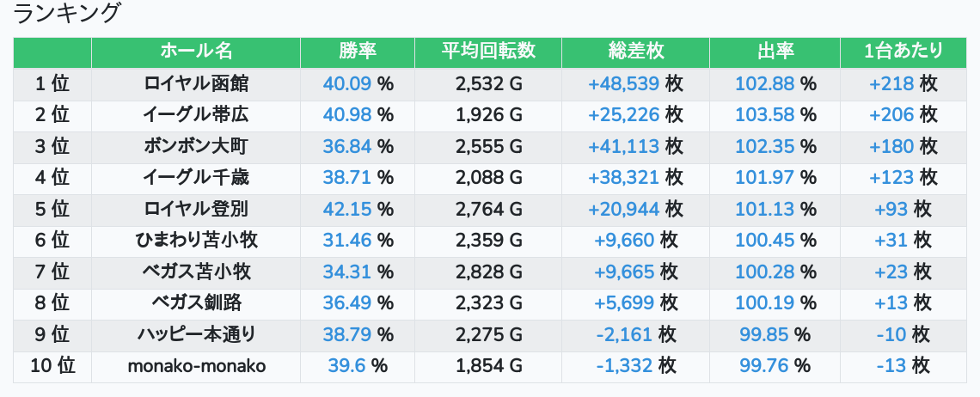The width and height of the screenshot is (980, 397).
Task: Open the イーグル千歳 hall row
Action: (x=196, y=178)
